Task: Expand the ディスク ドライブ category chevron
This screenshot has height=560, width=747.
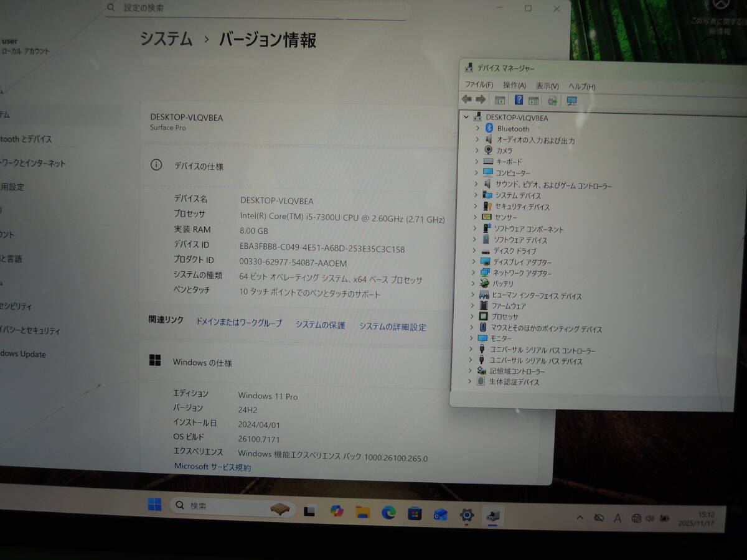Action: pyautogui.click(x=474, y=251)
